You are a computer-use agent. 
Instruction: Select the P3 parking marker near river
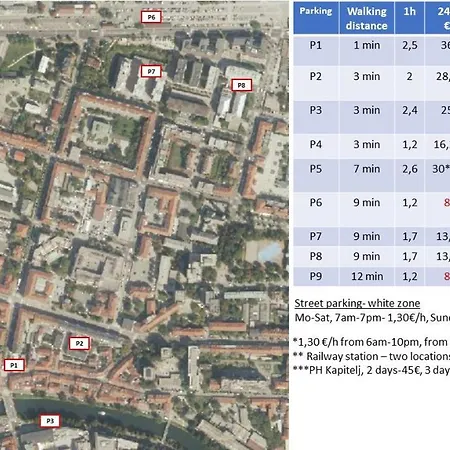pos(50,421)
